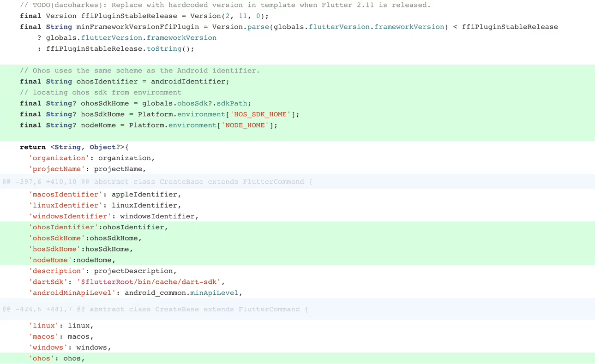The image size is (595, 364).
Task: Click '? globals.flutterVersion.frameworkVersion' ternary line
Action: tap(127, 38)
